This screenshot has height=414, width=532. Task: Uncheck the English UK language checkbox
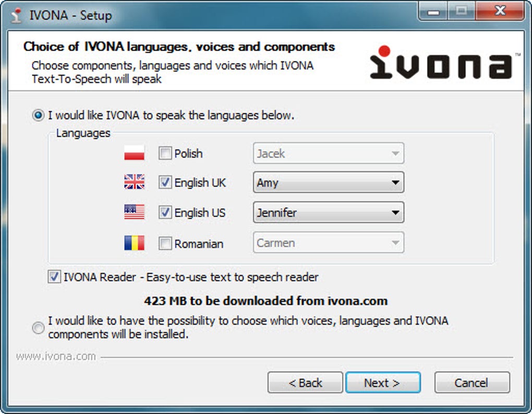click(165, 182)
